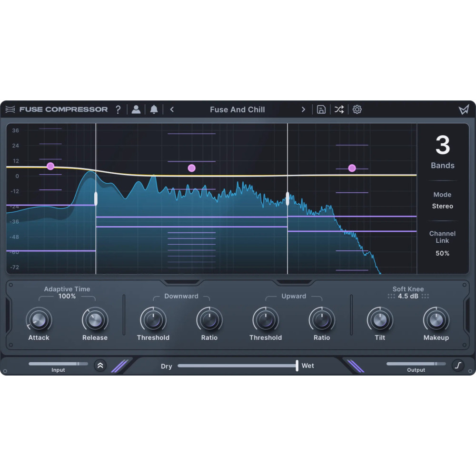Image resolution: width=476 pixels, height=476 pixels.
Task: Click the mid-high crossover handle
Action: [x=288, y=198]
